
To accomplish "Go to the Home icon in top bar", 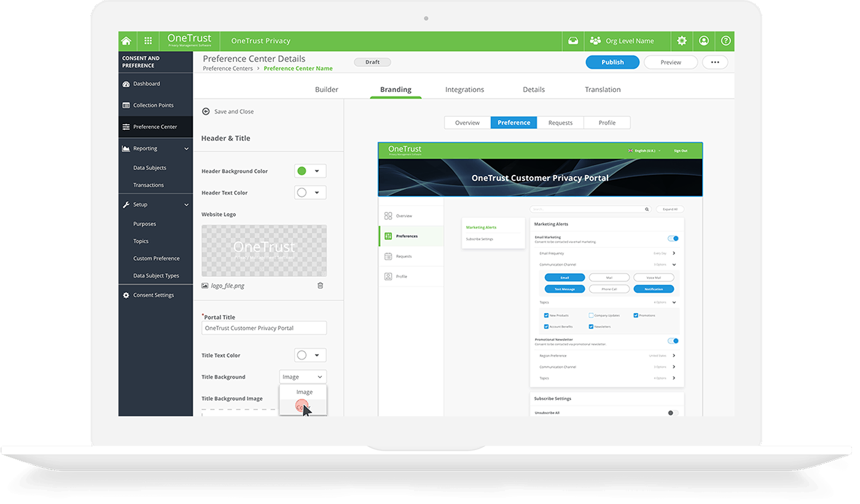I will coord(126,41).
